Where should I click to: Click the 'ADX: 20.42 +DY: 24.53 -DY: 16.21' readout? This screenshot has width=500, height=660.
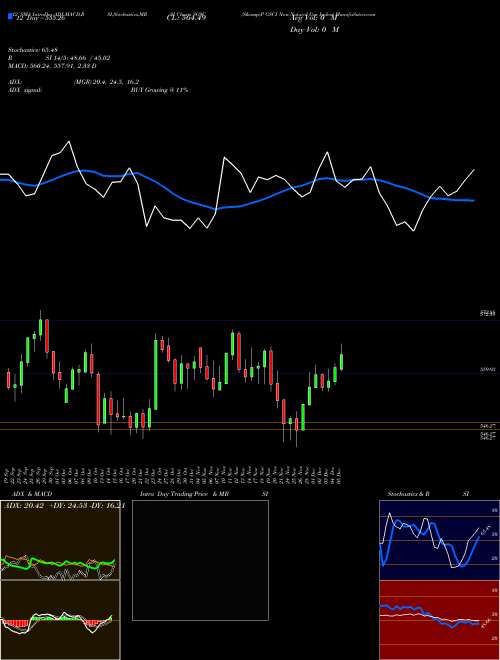[64, 506]
